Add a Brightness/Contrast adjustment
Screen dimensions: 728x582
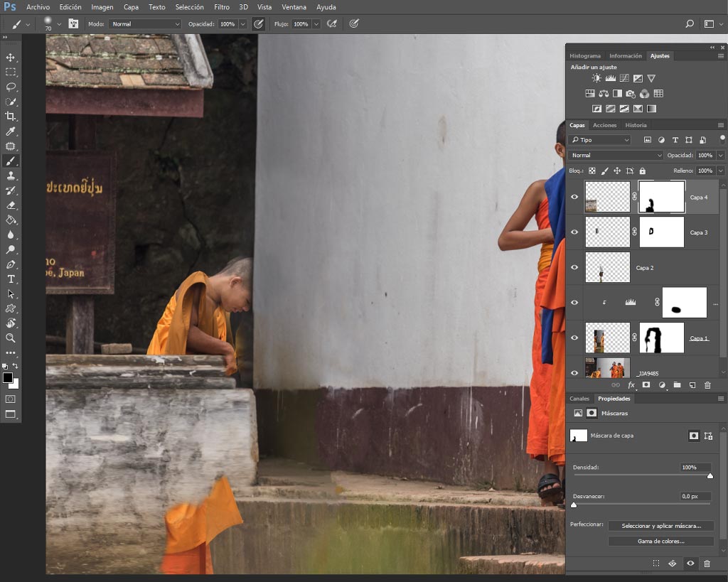coord(596,78)
